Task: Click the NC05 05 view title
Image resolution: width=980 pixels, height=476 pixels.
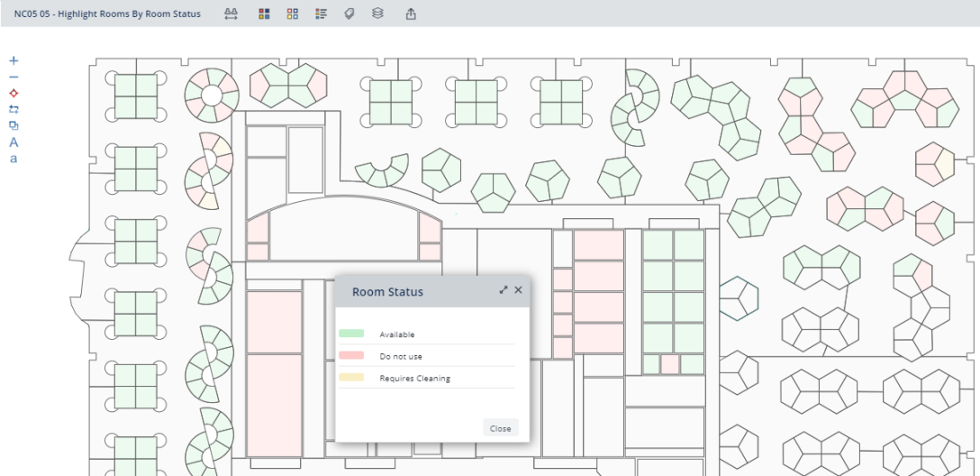Action: (107, 14)
